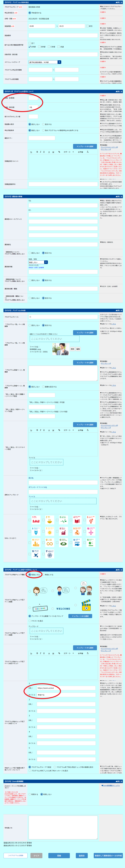The height and width of the screenshot is (868, 125).
Task: Click クリア button
Action: tap(36, 856)
